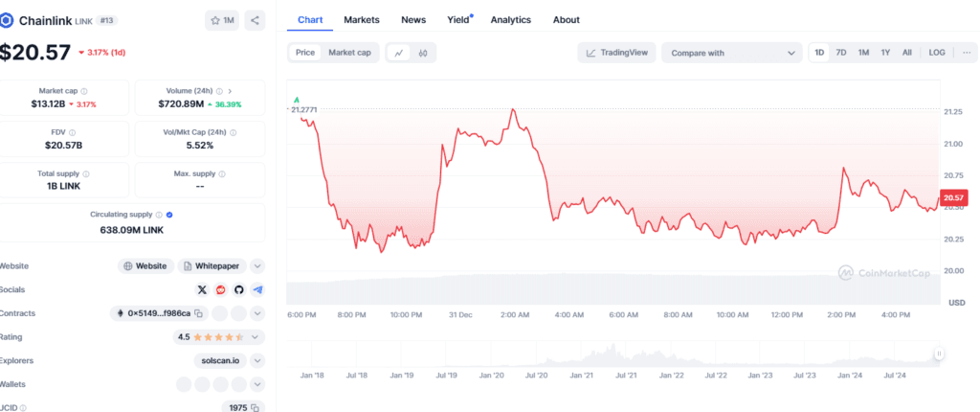Open the Whitepaper button
The width and height of the screenshot is (980, 412).
point(212,266)
